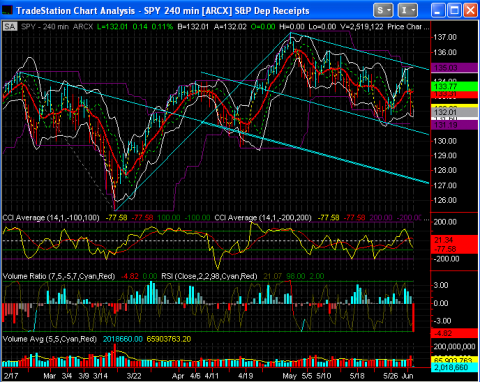480x382 pixels.
Task: Click the open value 'O=0.00'
Action: 263,27
